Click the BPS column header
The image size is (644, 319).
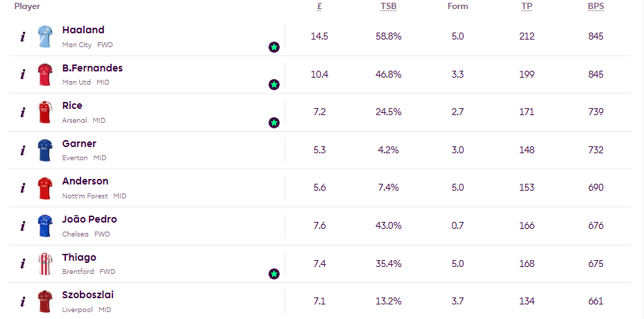tap(595, 6)
